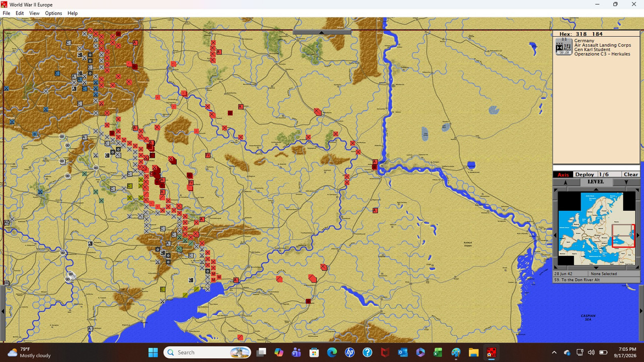Toggle the Axis side selector

point(563,174)
